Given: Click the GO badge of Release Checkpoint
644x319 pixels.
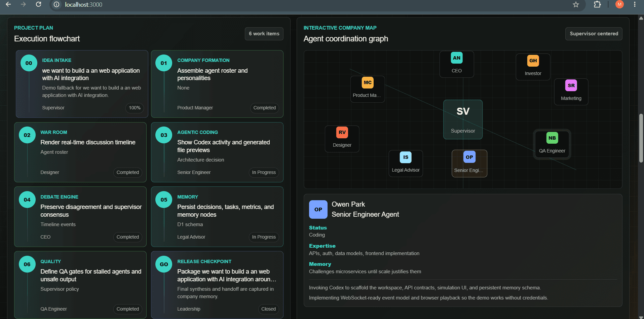Looking at the screenshot, I should pyautogui.click(x=164, y=264).
